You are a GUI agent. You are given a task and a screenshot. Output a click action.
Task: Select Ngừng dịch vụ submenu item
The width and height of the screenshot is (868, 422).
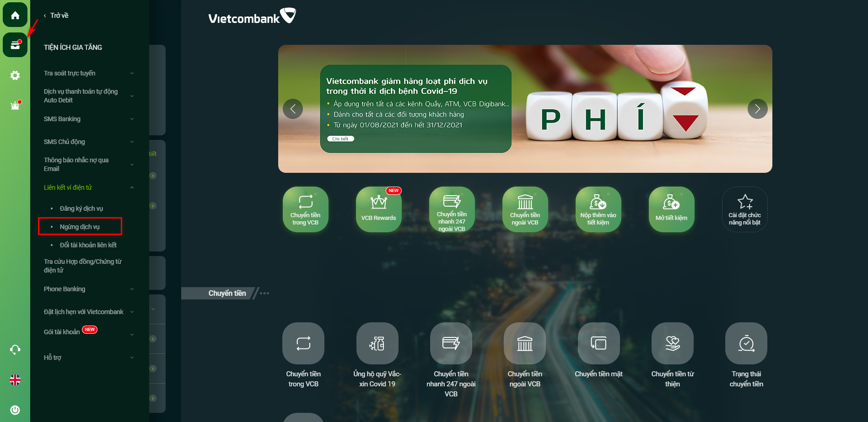[80, 227]
